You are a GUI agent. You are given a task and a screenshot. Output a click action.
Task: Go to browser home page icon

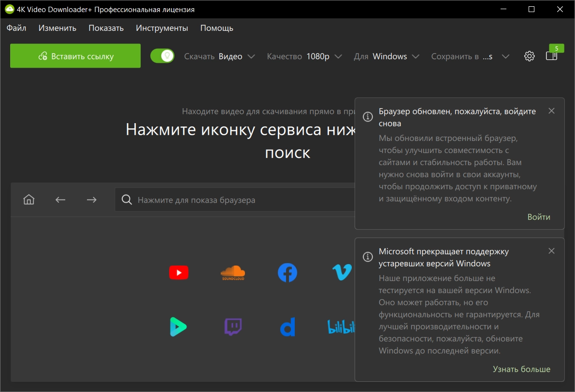coord(29,199)
